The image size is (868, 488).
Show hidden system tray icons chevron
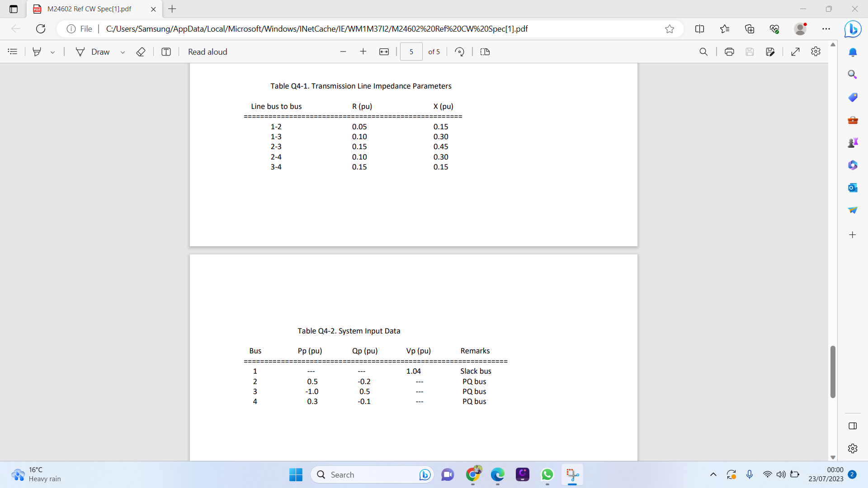713,474
